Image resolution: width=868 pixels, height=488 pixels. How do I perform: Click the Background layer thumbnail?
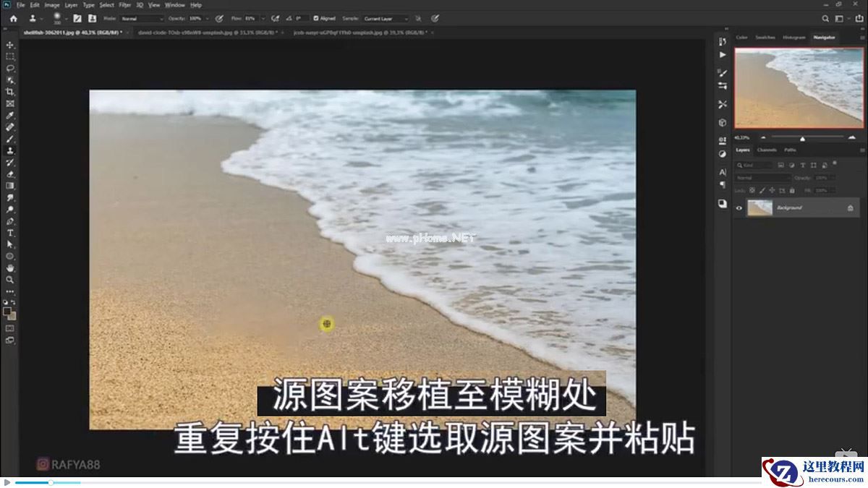pyautogui.click(x=759, y=208)
